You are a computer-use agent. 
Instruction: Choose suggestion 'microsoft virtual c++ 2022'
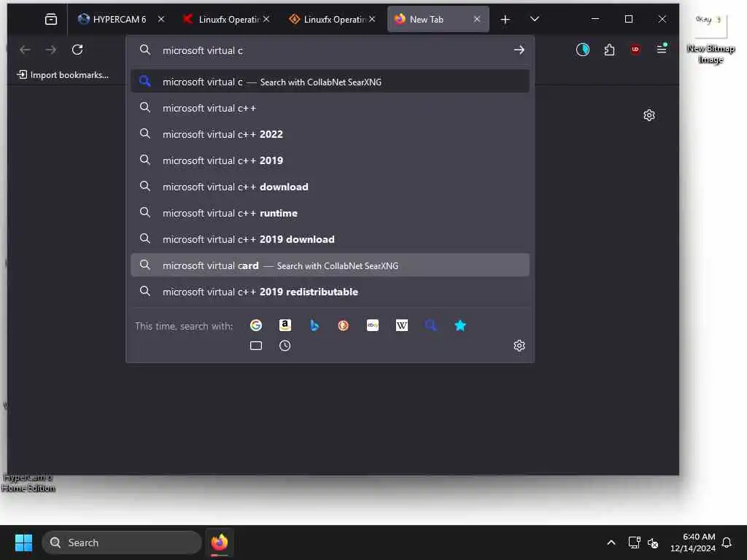[330, 134]
